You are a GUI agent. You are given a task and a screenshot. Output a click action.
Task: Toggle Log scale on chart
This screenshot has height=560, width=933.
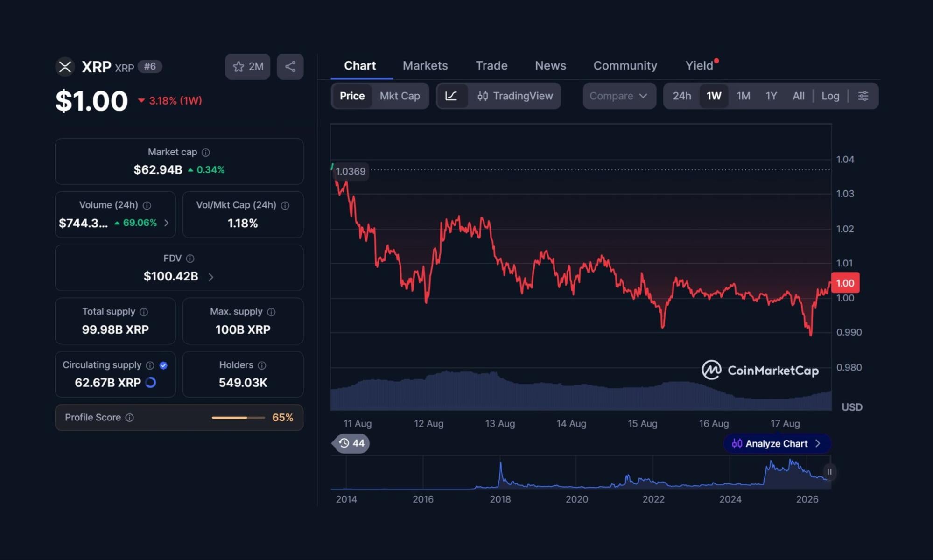[830, 96]
